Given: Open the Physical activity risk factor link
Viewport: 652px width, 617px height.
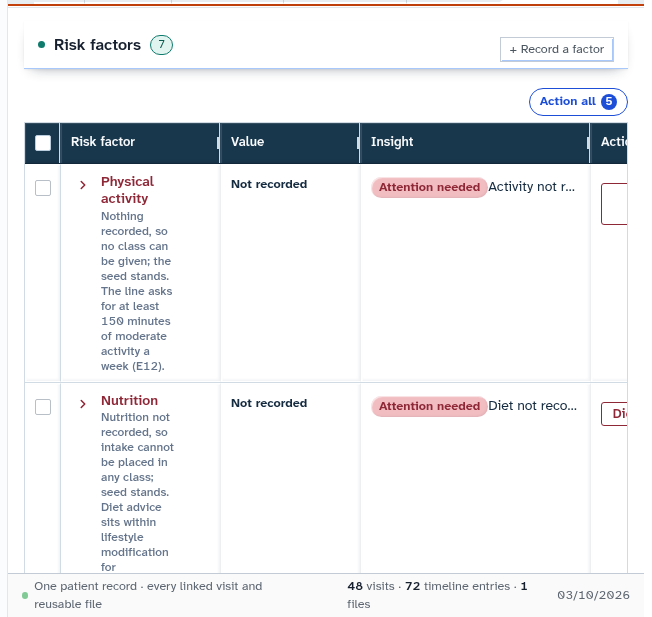Looking at the screenshot, I should [x=127, y=190].
